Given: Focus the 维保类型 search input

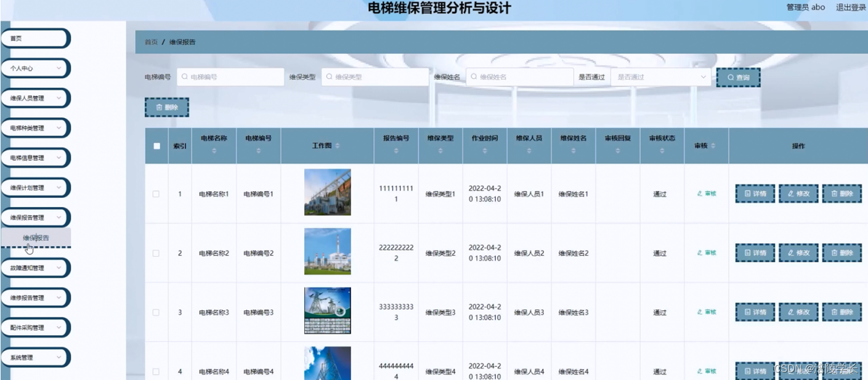Looking at the screenshot, I should click(x=375, y=77).
